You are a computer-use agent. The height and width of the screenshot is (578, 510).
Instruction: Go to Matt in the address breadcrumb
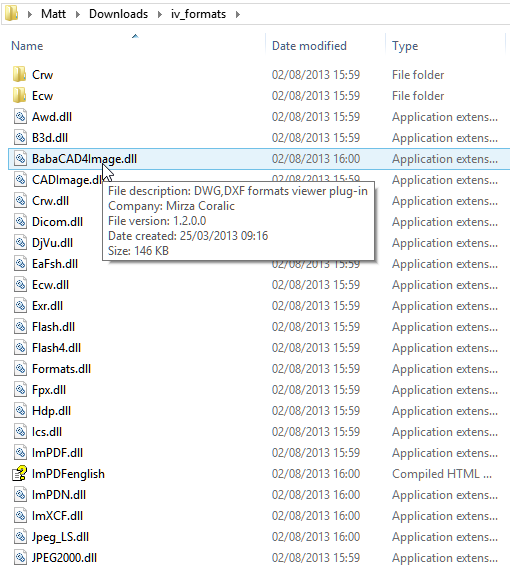pyautogui.click(x=53, y=14)
